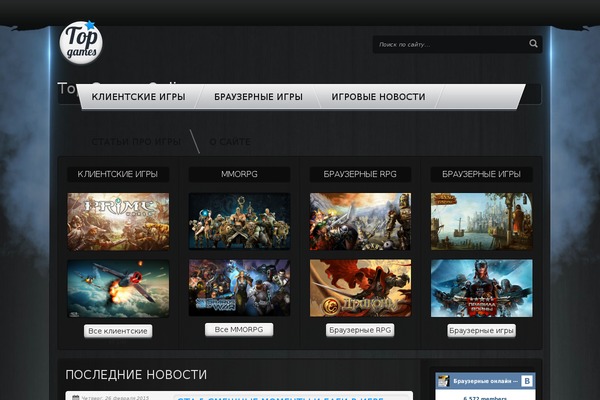This screenshot has width=600, height=400.
Task: Open the Prime World game thumbnail
Action: [118, 222]
